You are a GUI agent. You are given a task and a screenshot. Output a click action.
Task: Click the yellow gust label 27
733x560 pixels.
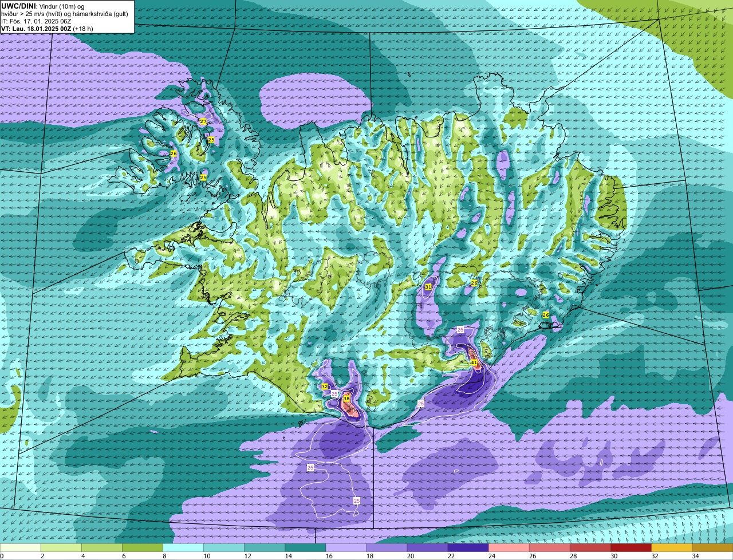click(203, 121)
